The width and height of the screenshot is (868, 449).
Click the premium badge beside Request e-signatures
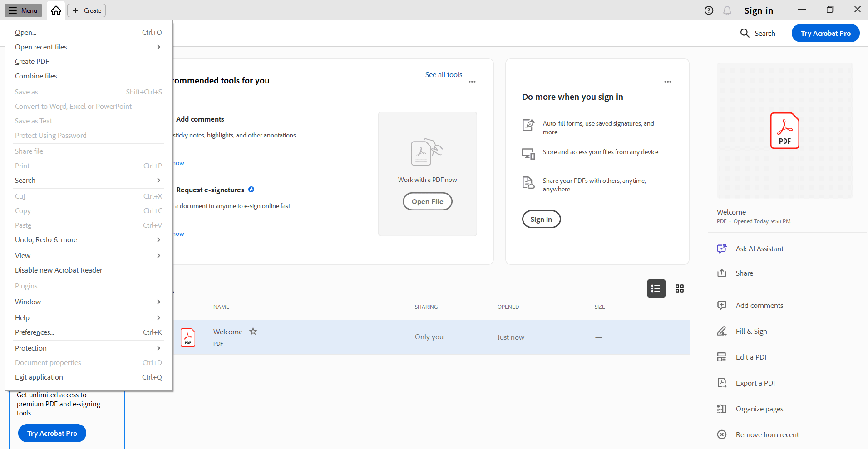pos(251,190)
